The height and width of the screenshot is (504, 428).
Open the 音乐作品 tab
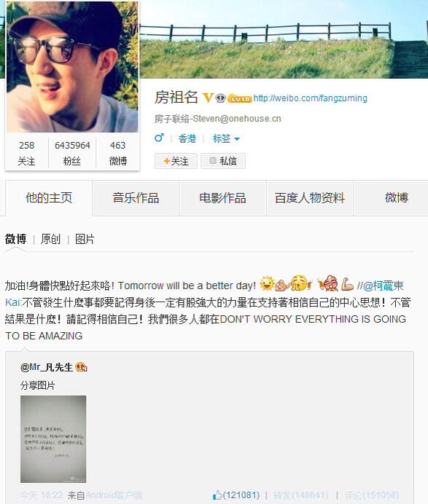click(136, 198)
